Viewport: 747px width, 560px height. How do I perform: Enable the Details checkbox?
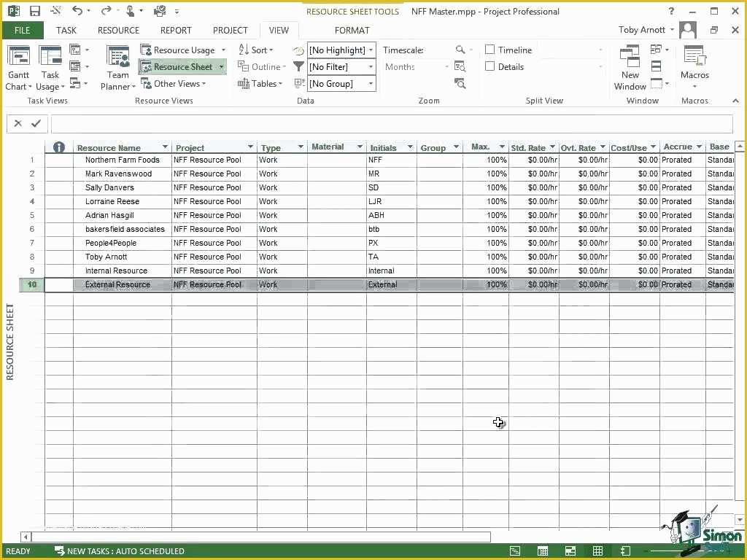489,66
